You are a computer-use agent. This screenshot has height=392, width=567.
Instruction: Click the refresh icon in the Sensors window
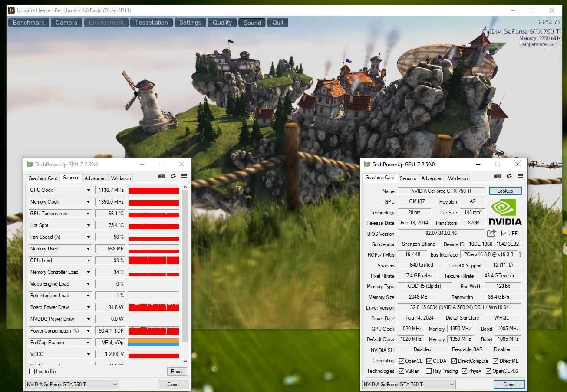[x=173, y=176]
